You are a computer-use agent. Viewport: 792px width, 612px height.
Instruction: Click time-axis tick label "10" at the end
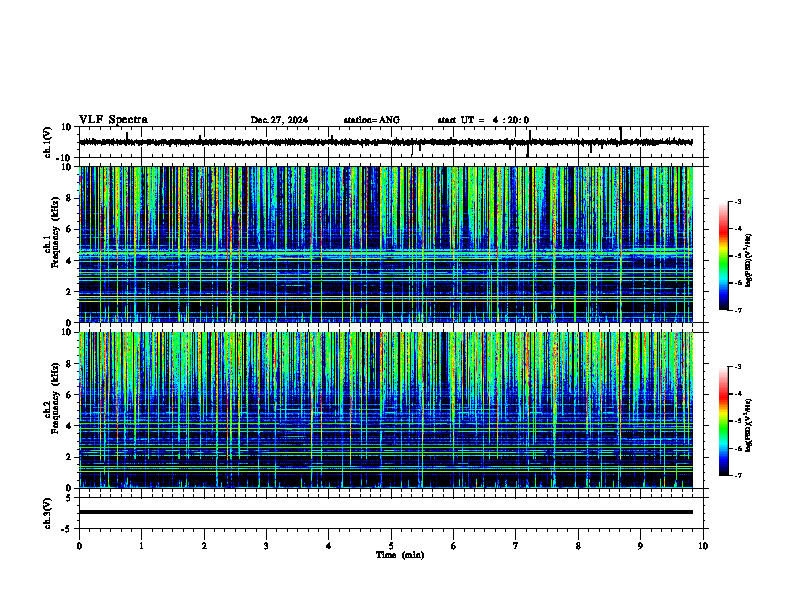click(x=703, y=546)
